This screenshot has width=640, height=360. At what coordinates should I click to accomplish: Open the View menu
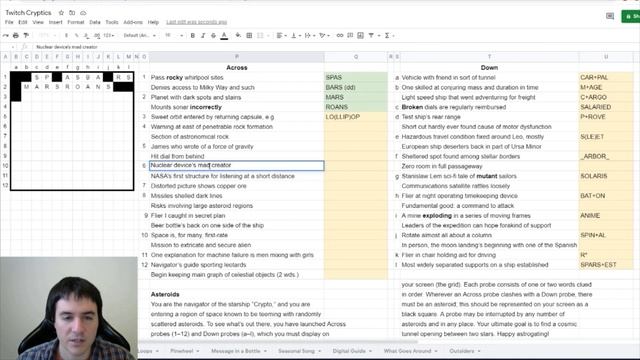[x=38, y=22]
